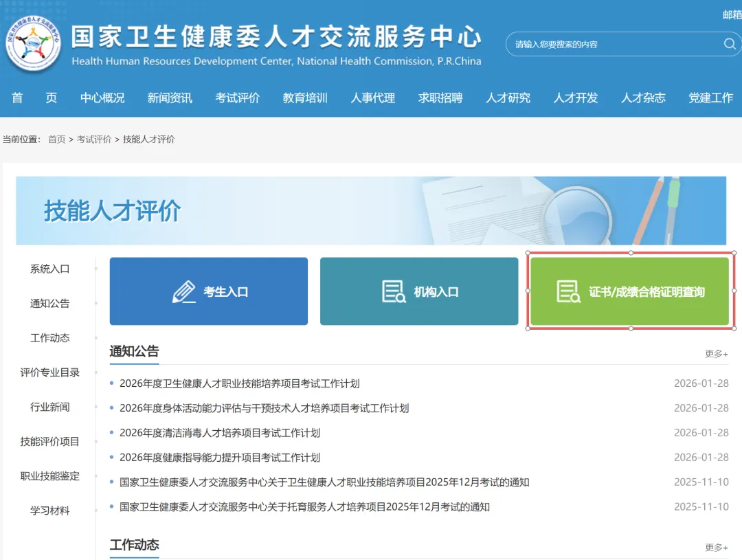Click 更多+ beside 通知公告 heading

click(717, 354)
